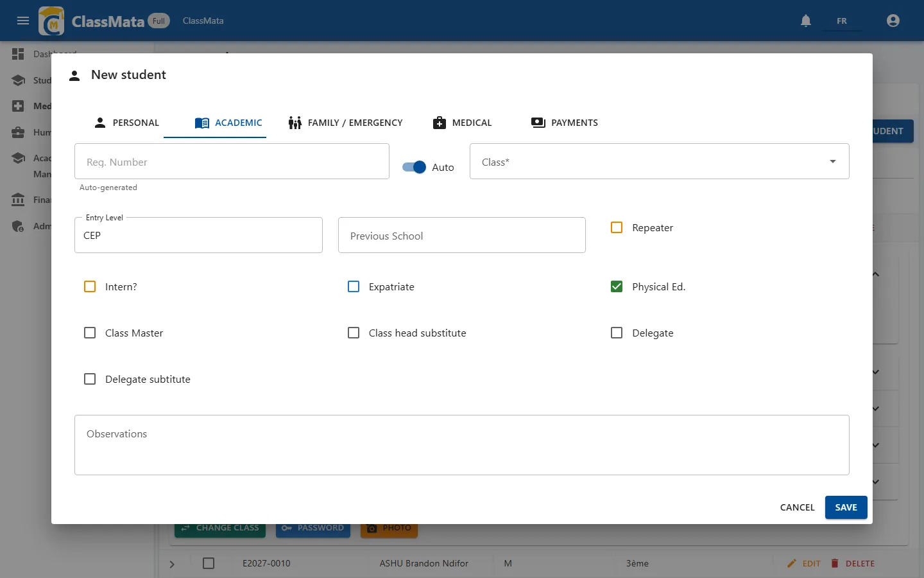Click the Dashboard sidebar icon
This screenshot has width=924, height=578.
[x=18, y=54]
